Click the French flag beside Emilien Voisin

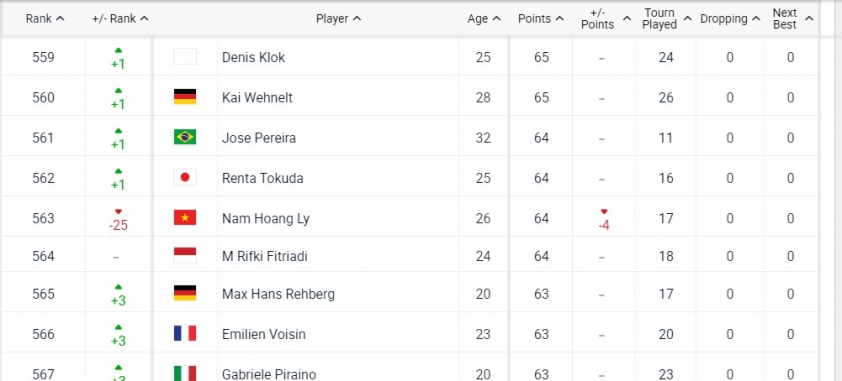coord(185,334)
